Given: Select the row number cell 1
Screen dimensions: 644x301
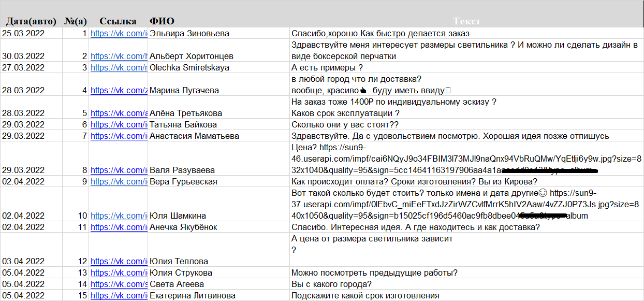Looking at the screenshot, I should pos(76,33).
